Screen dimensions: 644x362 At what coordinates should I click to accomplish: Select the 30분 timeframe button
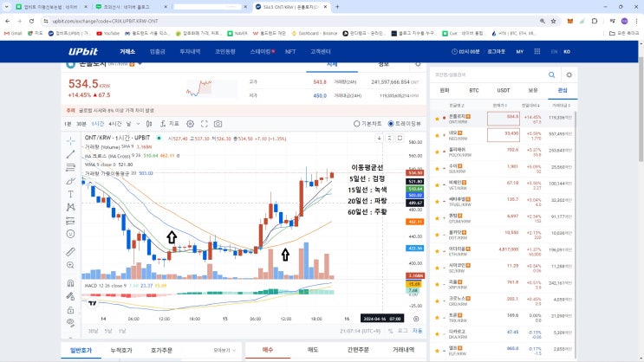pyautogui.click(x=81, y=124)
